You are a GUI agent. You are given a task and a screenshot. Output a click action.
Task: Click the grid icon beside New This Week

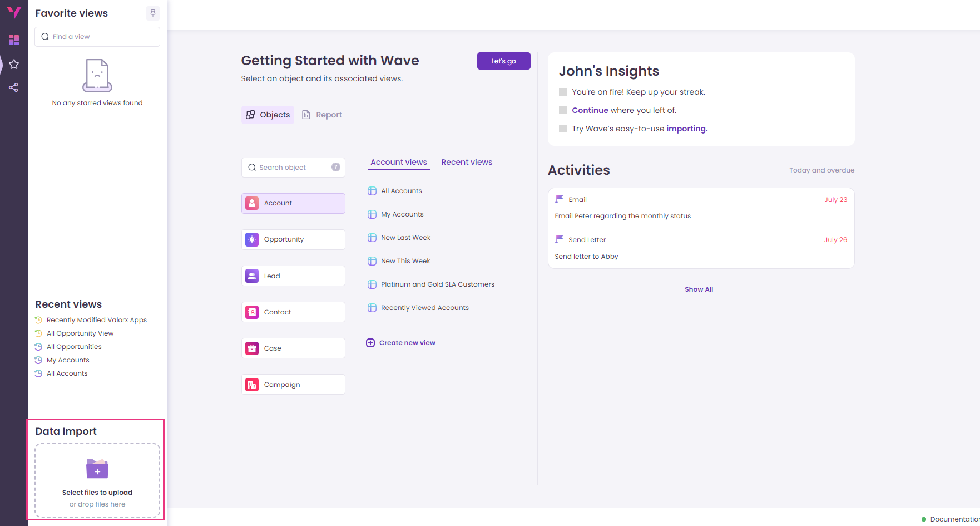[372, 261]
